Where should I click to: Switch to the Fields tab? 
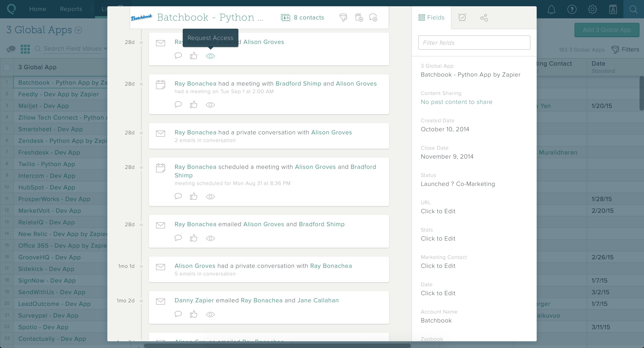click(x=432, y=17)
